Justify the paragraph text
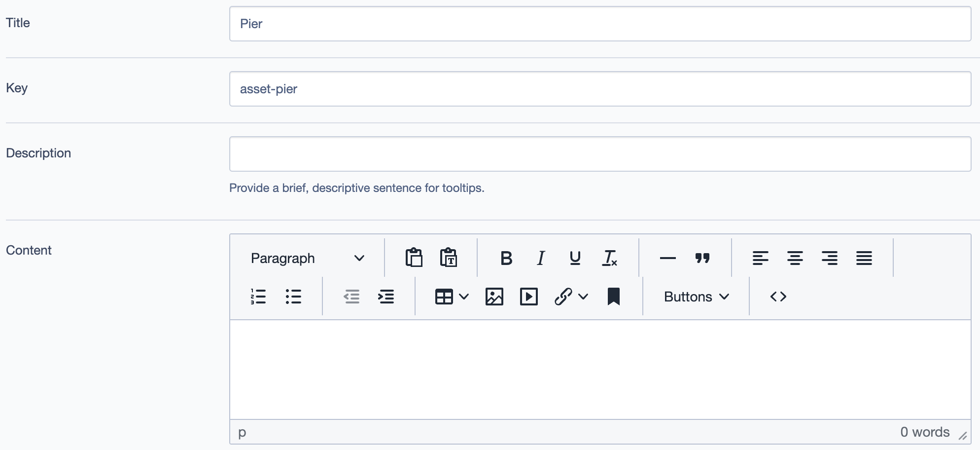This screenshot has width=980, height=450. click(x=864, y=258)
